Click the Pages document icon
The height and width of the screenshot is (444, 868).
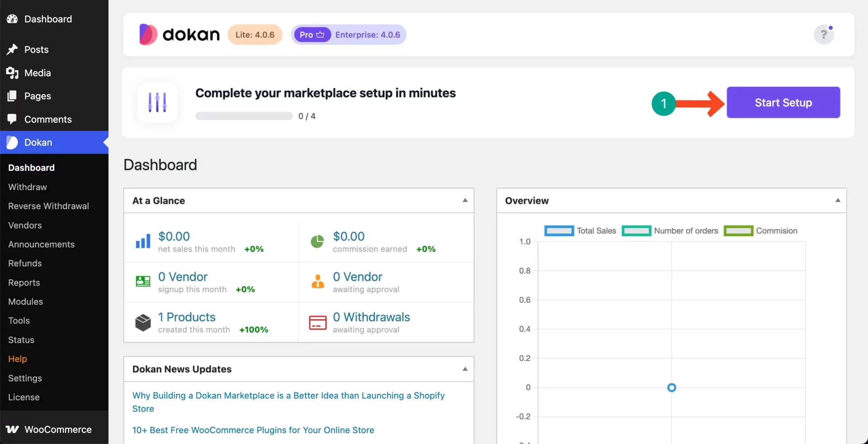point(12,96)
